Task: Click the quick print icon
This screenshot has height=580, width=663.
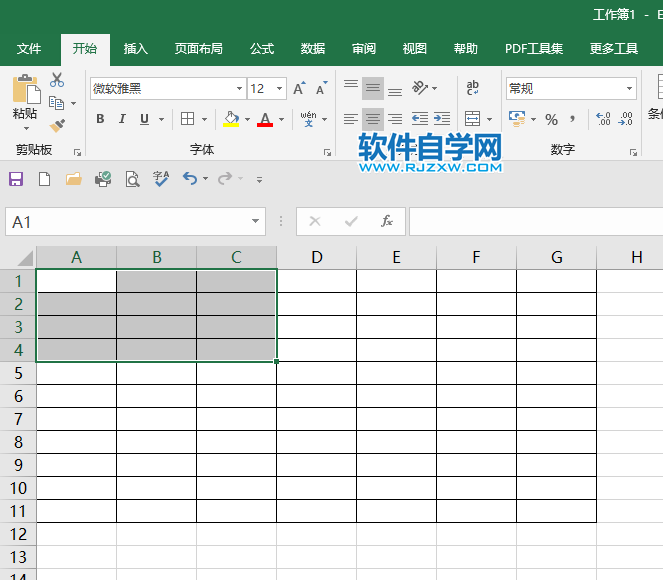Action: (x=103, y=179)
